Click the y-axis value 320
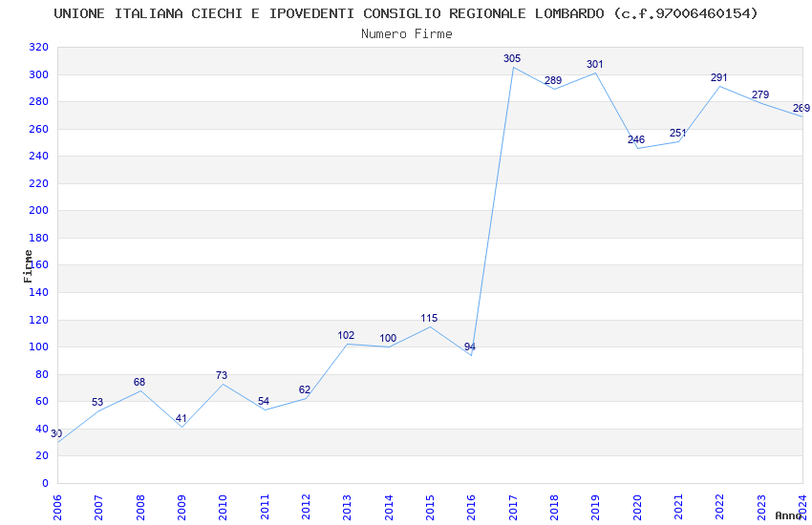The width and height of the screenshot is (812, 525). [38, 47]
